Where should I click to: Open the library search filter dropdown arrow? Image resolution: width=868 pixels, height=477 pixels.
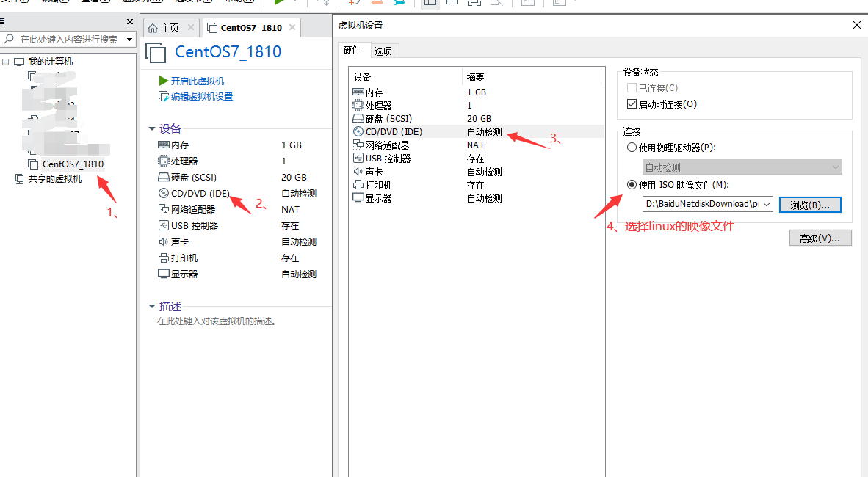(x=129, y=40)
